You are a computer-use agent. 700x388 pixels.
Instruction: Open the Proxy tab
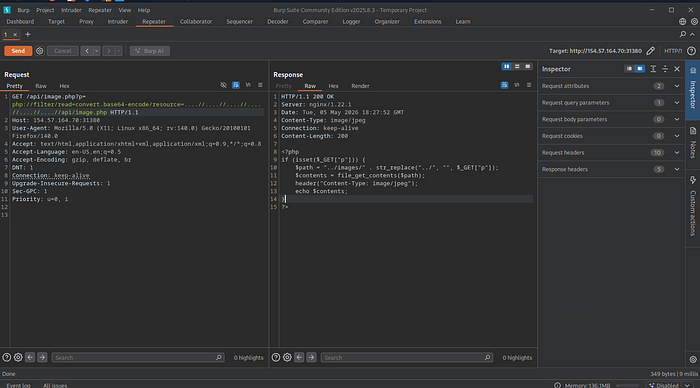[86, 21]
